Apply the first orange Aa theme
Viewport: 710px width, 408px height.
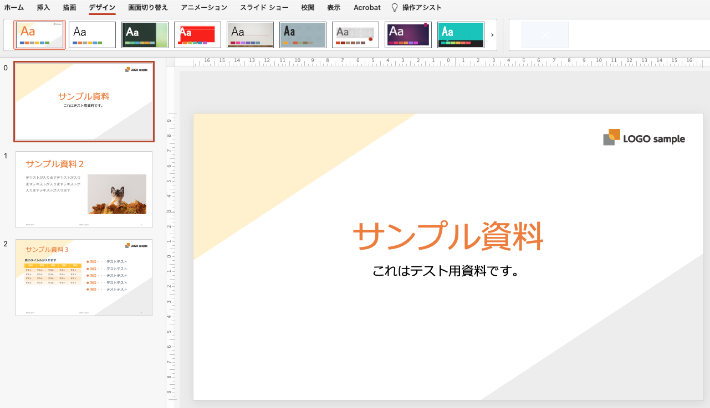click(x=40, y=34)
